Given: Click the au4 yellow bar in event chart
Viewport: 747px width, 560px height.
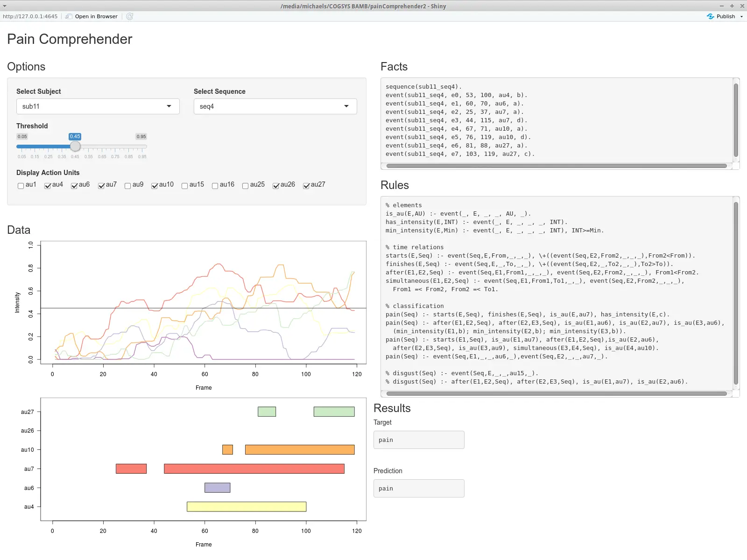Looking at the screenshot, I should (247, 507).
